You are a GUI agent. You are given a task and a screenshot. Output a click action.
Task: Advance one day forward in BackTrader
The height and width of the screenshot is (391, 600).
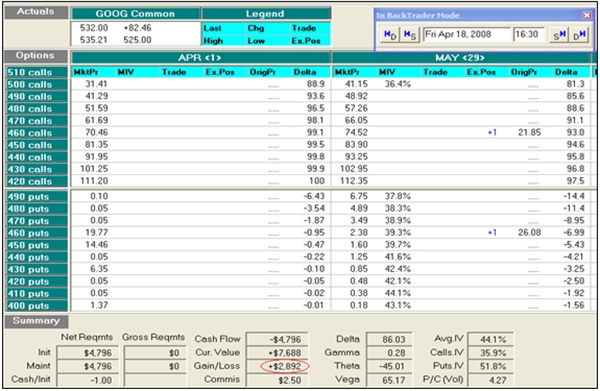(x=579, y=35)
